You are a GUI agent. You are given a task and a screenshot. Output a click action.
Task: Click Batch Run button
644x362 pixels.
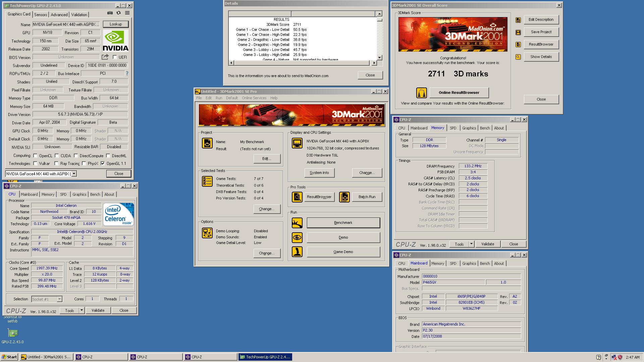[x=367, y=197]
